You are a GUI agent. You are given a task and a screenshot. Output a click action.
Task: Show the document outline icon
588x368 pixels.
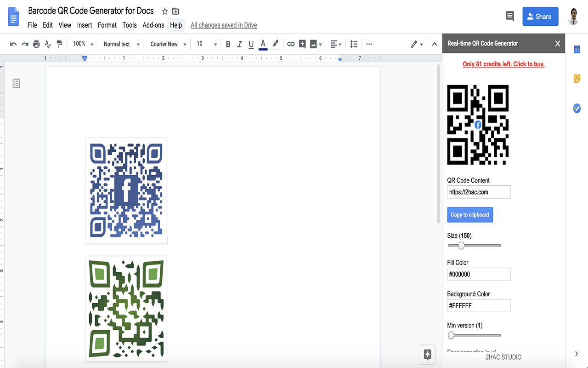17,83
